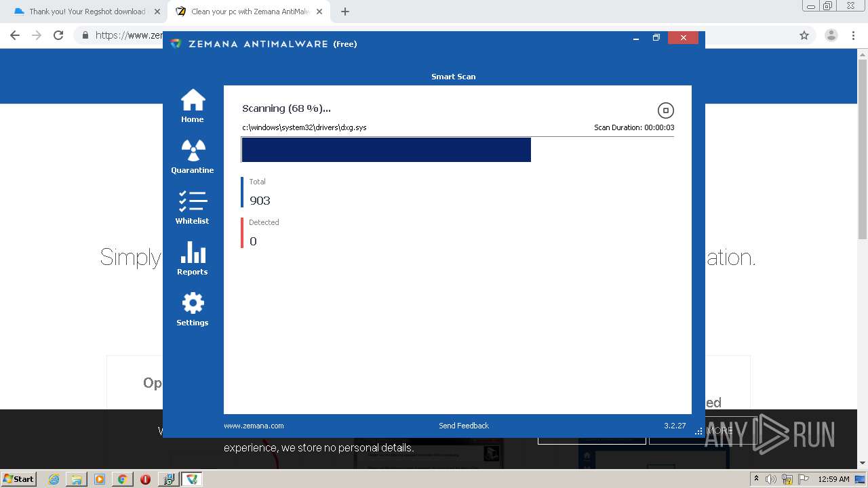
Task: Open a new browser tab
Action: coord(345,12)
